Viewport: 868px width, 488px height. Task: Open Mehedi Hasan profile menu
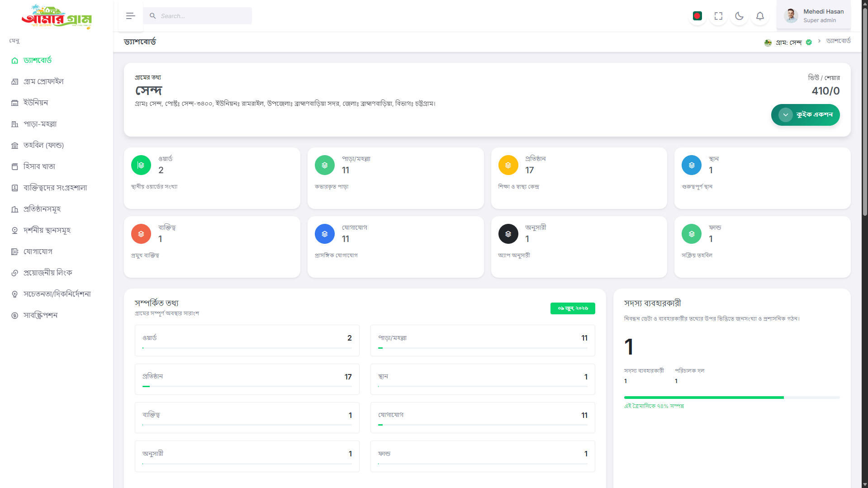tap(814, 16)
